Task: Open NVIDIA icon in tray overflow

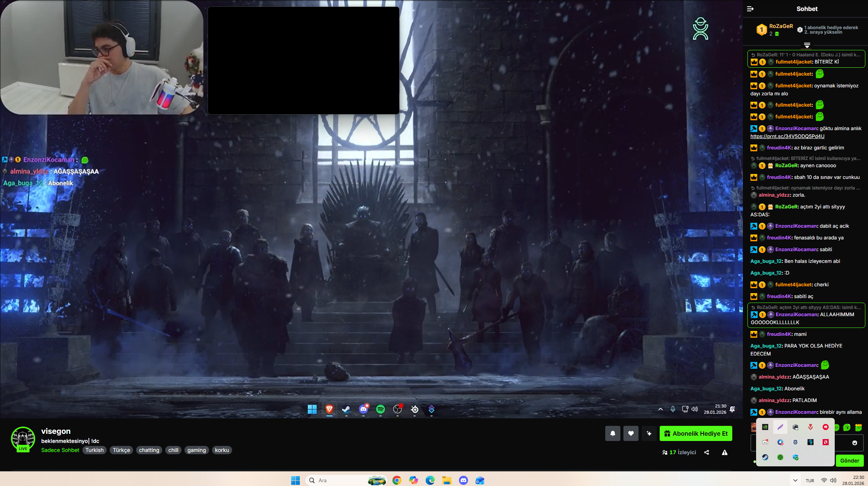Action: (x=765, y=427)
